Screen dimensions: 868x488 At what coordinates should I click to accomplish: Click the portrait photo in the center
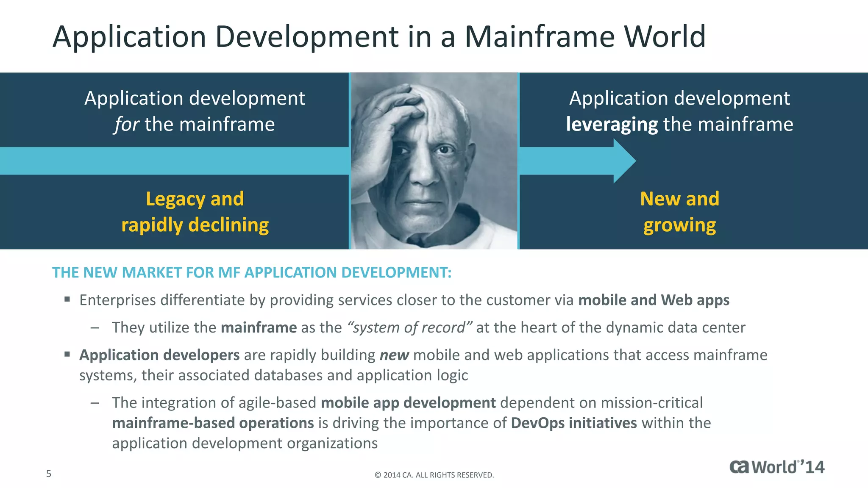coord(434,161)
